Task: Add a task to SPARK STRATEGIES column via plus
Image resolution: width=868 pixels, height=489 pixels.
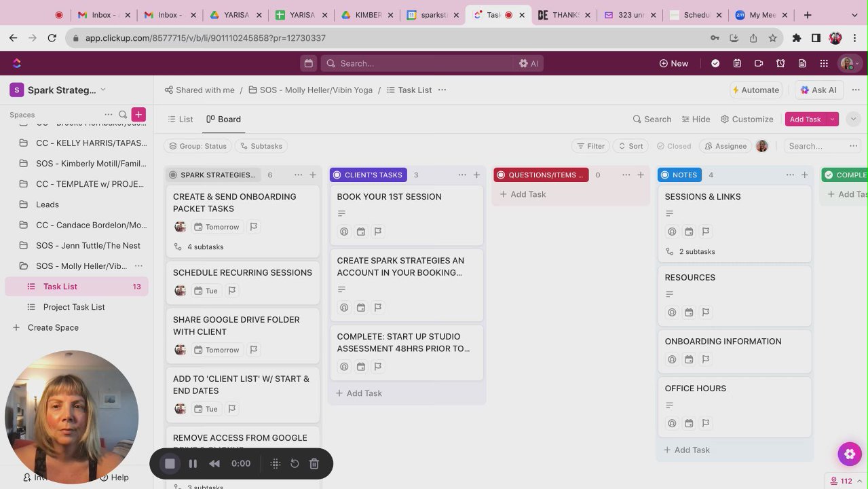Action: 313,175
